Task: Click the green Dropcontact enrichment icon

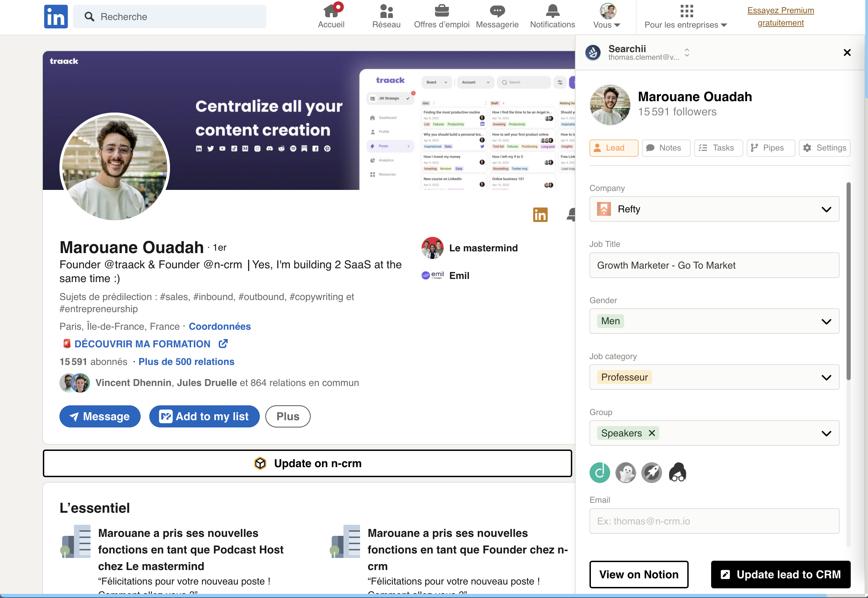Action: pos(600,473)
